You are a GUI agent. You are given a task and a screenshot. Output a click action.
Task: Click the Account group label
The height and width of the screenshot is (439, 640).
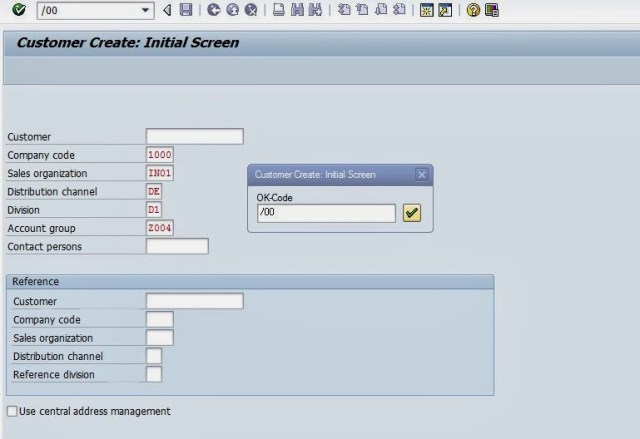coord(41,228)
